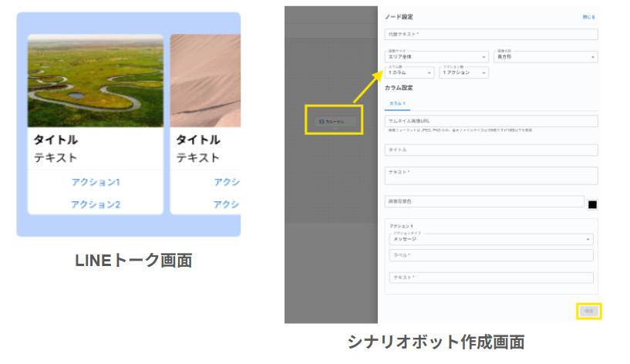Click the ラベル field under アクション 1

(x=490, y=255)
